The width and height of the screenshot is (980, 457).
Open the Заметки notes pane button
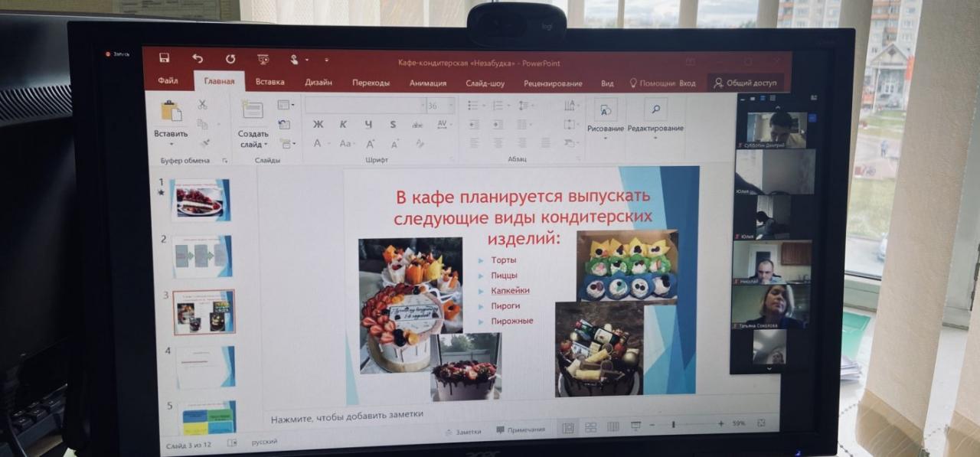point(463,432)
